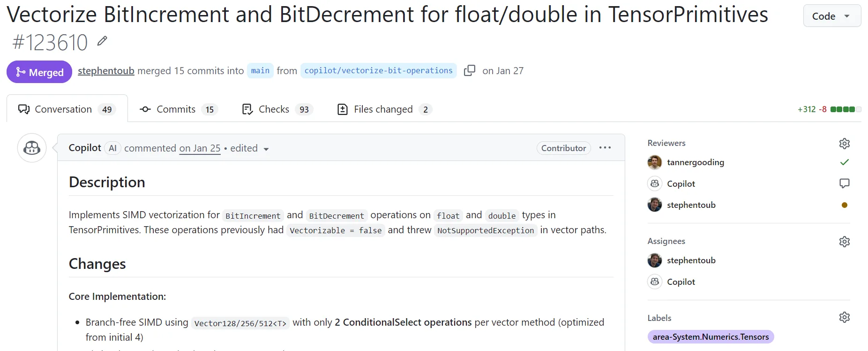
Task: Open the copilot/vectorize-bit-operations branch link
Action: click(378, 71)
